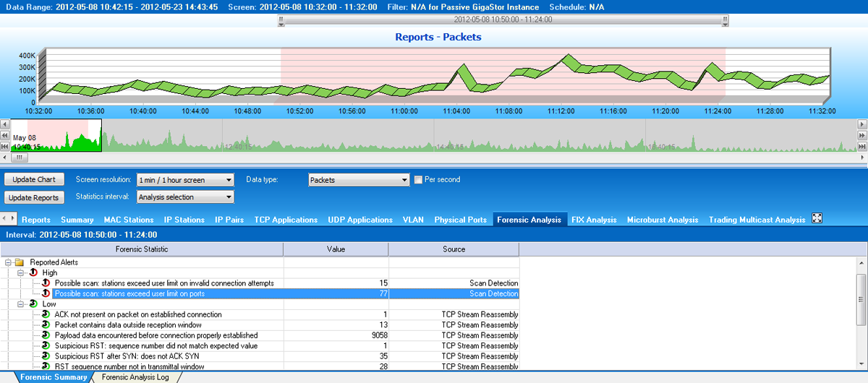This screenshot has height=383, width=868.
Task: Toggle the Per second checkbox
Action: (418, 180)
